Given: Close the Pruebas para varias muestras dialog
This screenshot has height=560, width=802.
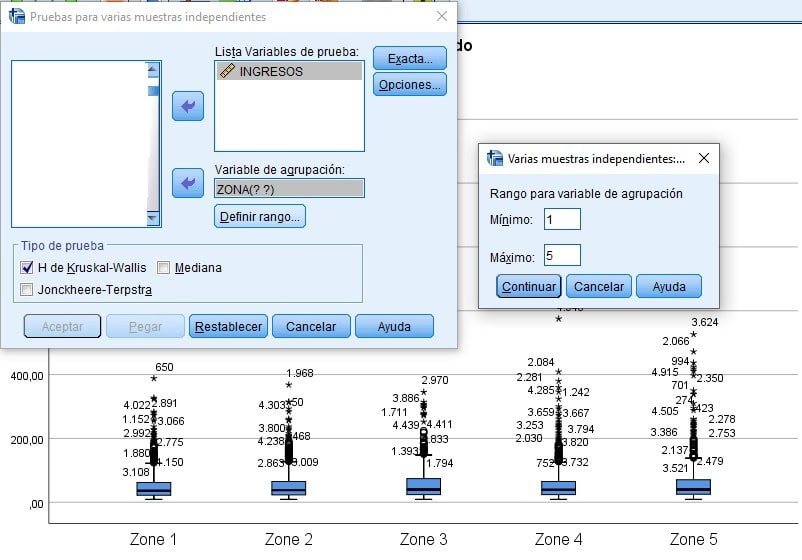Looking at the screenshot, I should 442,17.
